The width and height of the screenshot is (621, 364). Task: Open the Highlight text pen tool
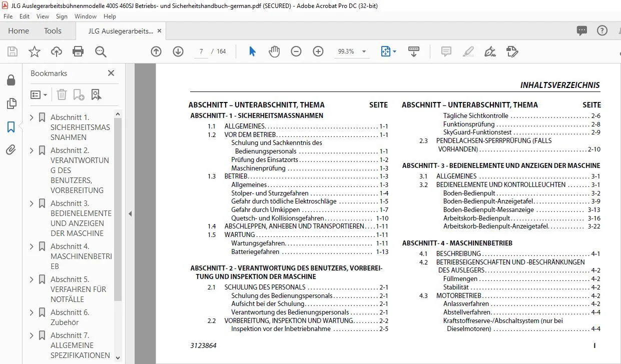point(468,51)
